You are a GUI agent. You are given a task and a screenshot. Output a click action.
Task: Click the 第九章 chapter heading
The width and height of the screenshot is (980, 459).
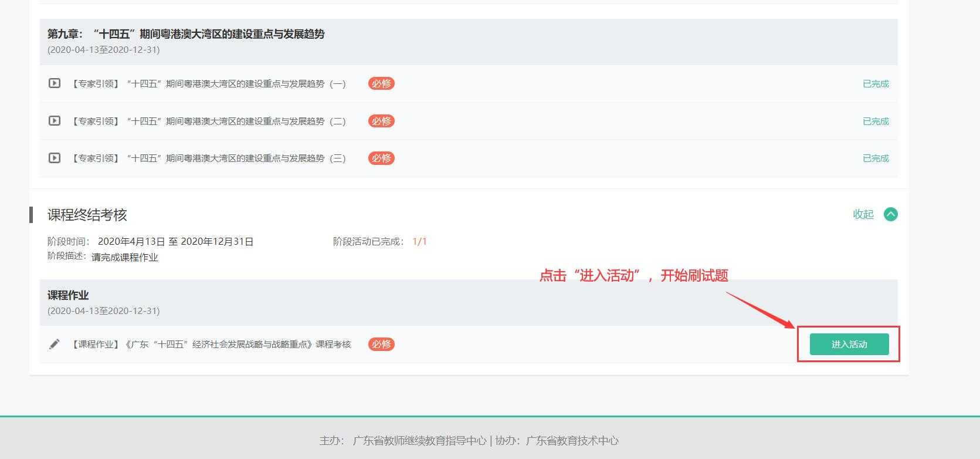[x=186, y=34]
